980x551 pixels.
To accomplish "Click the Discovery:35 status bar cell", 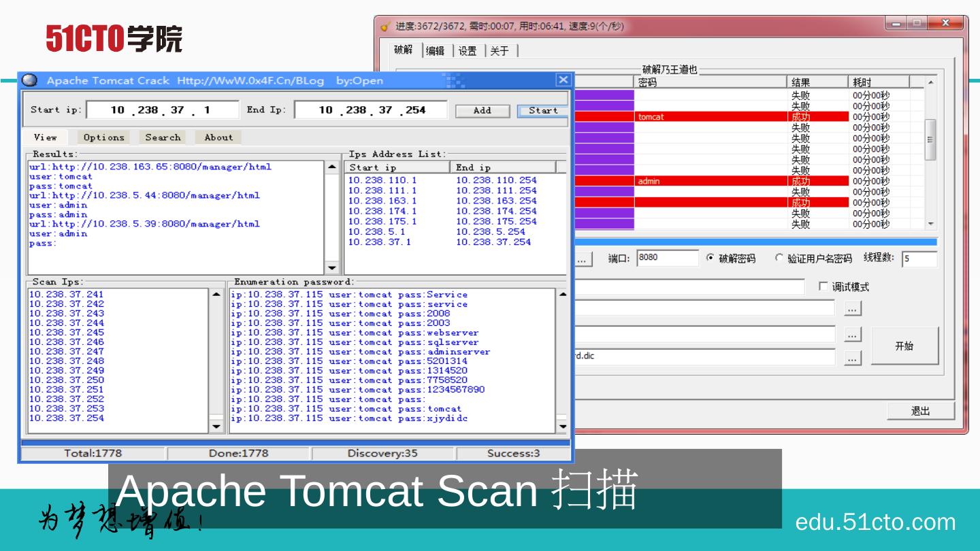I will 382,453.
